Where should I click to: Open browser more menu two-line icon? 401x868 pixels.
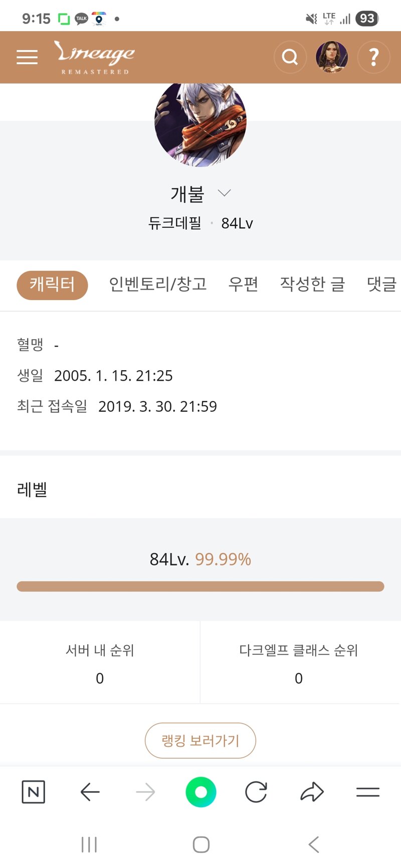point(368,792)
